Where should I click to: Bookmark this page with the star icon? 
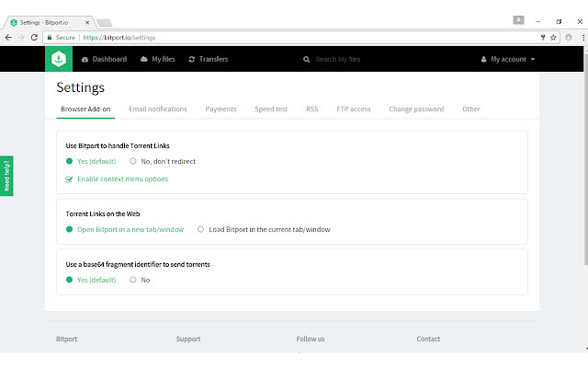(x=553, y=38)
